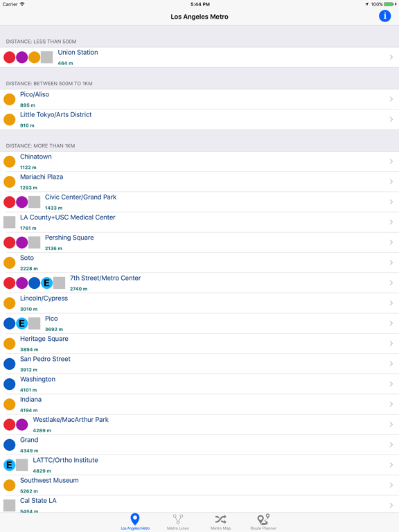Viewport: 399px width, 532px height.
Task: Select the Mariachi Plaza station name
Action: click(42, 177)
